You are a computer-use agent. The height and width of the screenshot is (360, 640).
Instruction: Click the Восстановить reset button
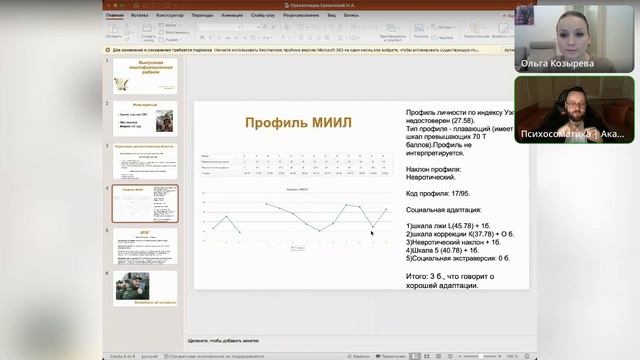pyautogui.click(x=174, y=32)
